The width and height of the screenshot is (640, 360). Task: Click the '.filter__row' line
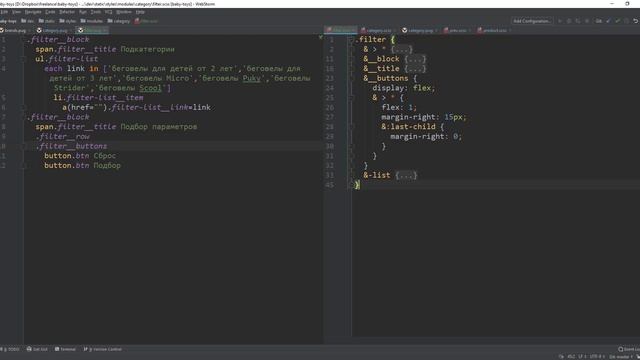click(62, 137)
